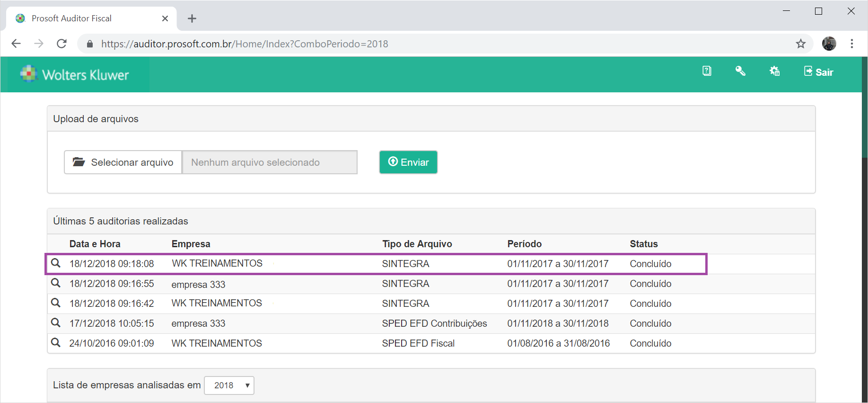Click the Tipo de Arquivo column header
The height and width of the screenshot is (403, 868).
tap(417, 244)
